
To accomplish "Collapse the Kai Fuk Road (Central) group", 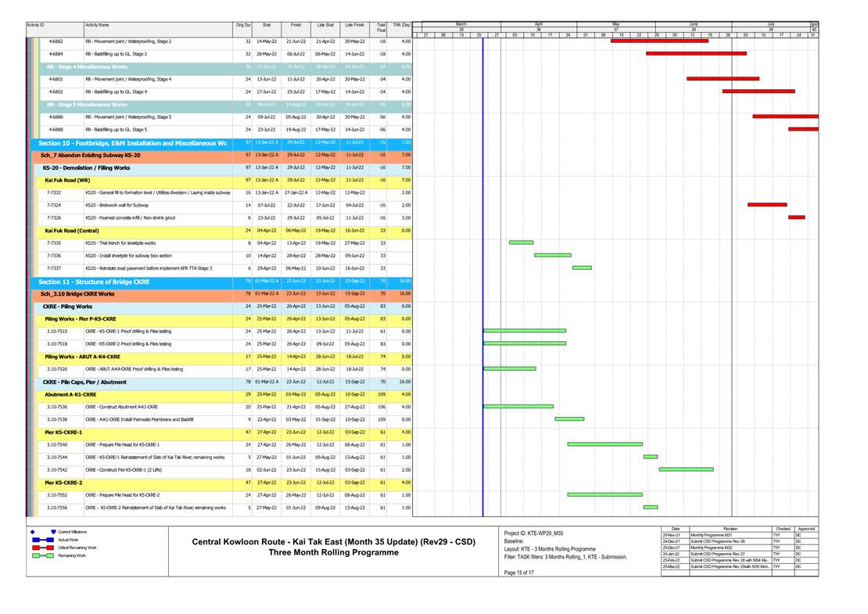I will click(71, 231).
